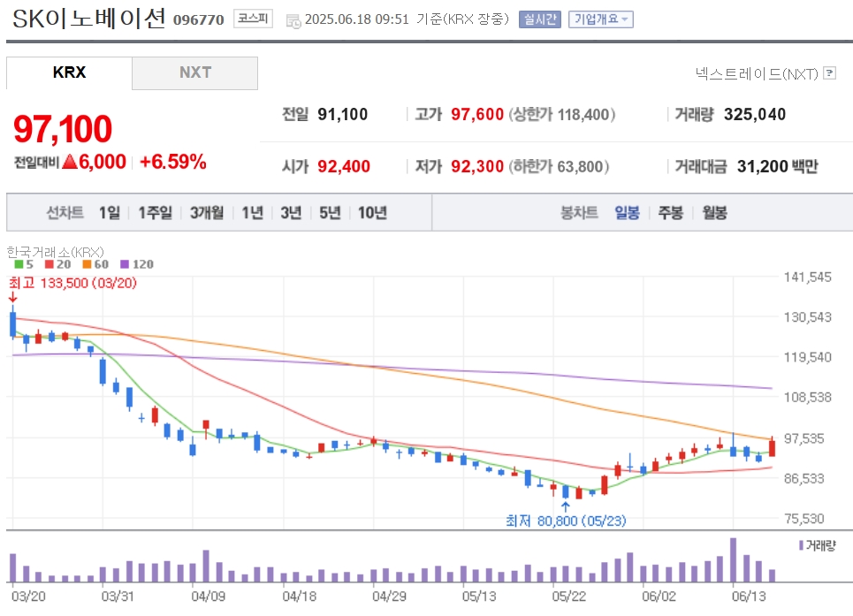Switch to the KRX tab

point(69,72)
